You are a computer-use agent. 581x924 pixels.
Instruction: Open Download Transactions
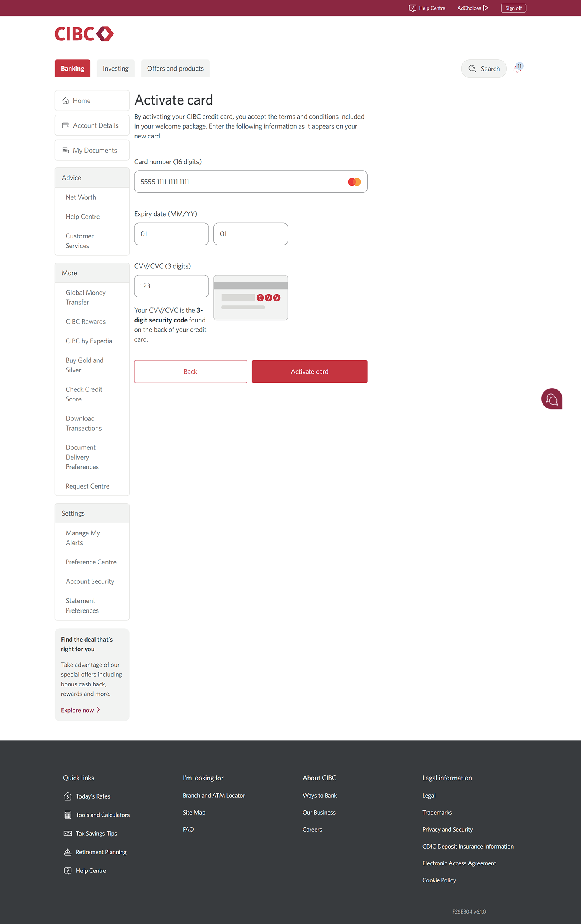pos(84,423)
